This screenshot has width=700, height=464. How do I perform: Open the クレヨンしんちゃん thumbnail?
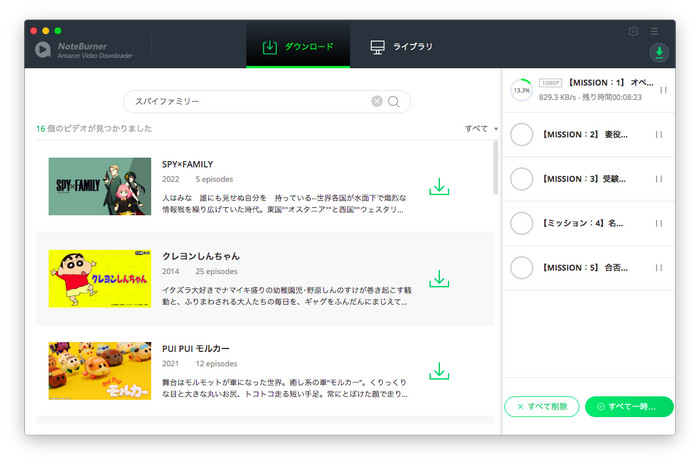coord(100,279)
